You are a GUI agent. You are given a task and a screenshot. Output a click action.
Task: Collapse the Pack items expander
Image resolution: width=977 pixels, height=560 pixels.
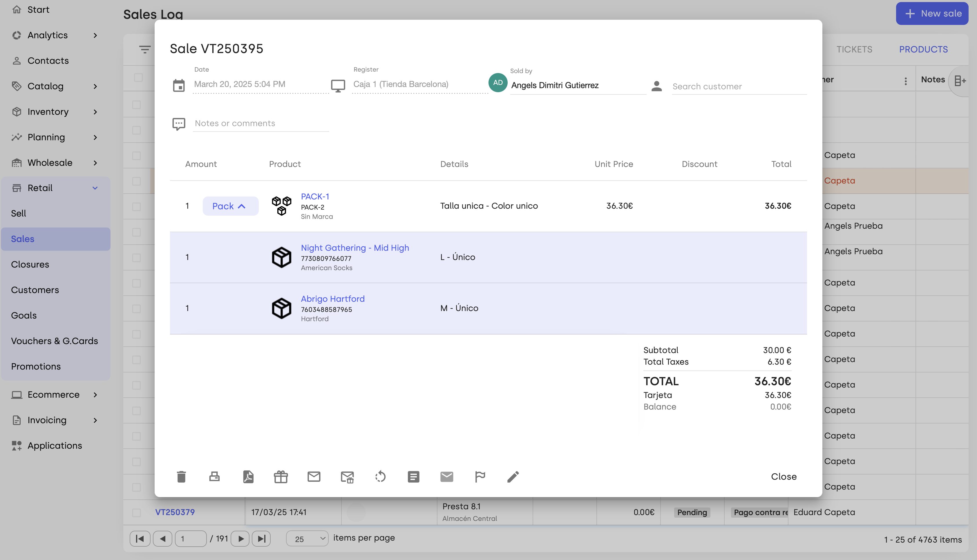tap(231, 206)
